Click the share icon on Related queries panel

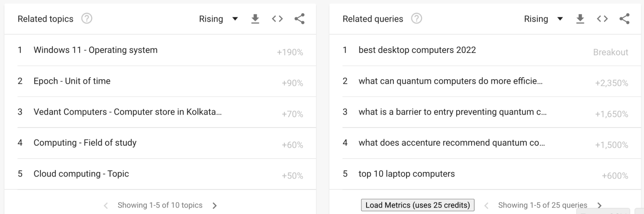tap(624, 19)
